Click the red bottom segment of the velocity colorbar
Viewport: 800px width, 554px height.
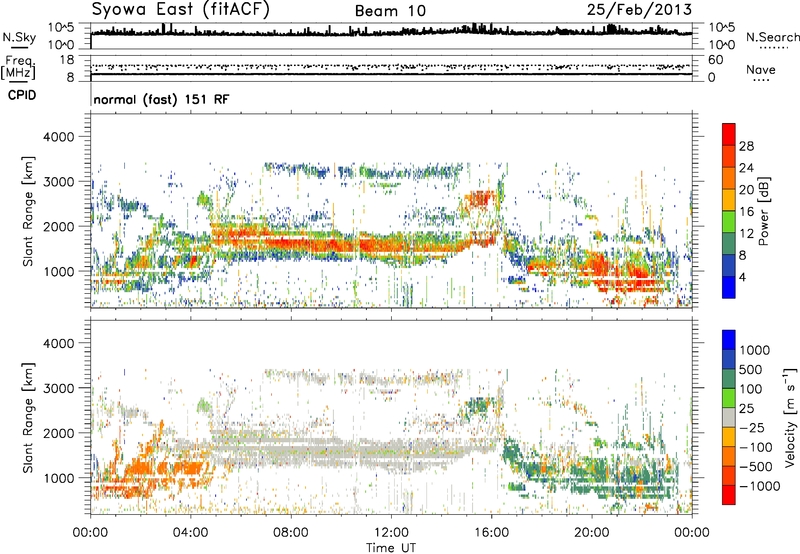pos(729,495)
